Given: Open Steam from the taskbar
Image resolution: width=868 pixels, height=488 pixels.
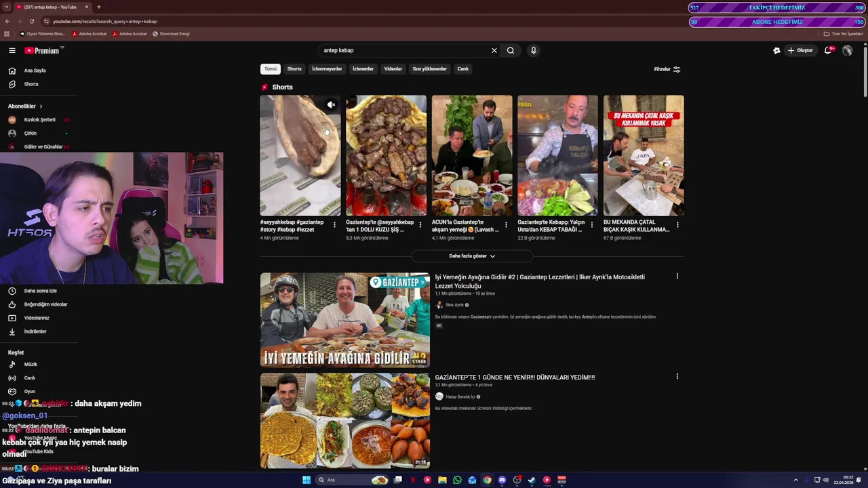Looking at the screenshot, I should 532,480.
